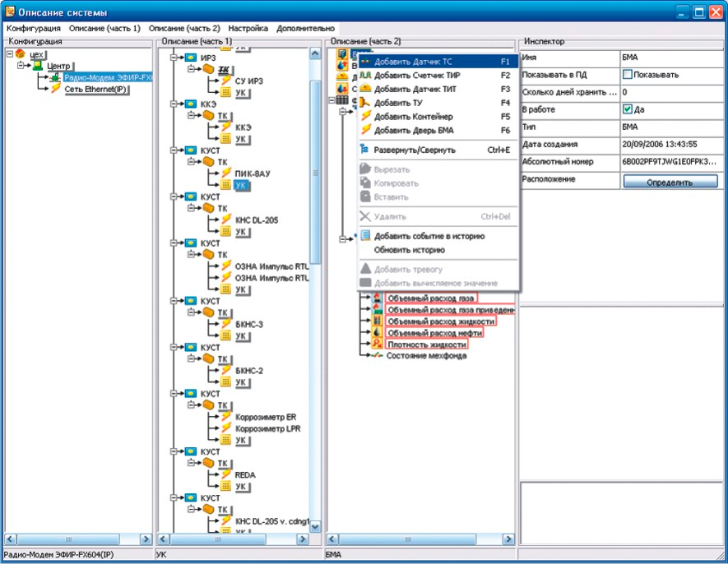Click the lightning icon next to Сеть Ethernet(IP)

(x=55, y=89)
